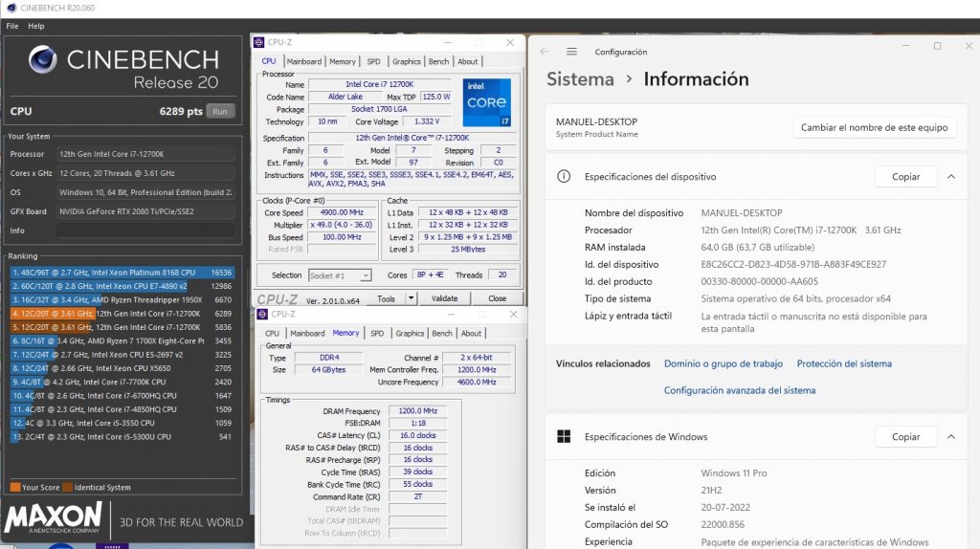The height and width of the screenshot is (549, 980).
Task: Select ranking row Intel Core i5-5300U
Action: (x=122, y=436)
